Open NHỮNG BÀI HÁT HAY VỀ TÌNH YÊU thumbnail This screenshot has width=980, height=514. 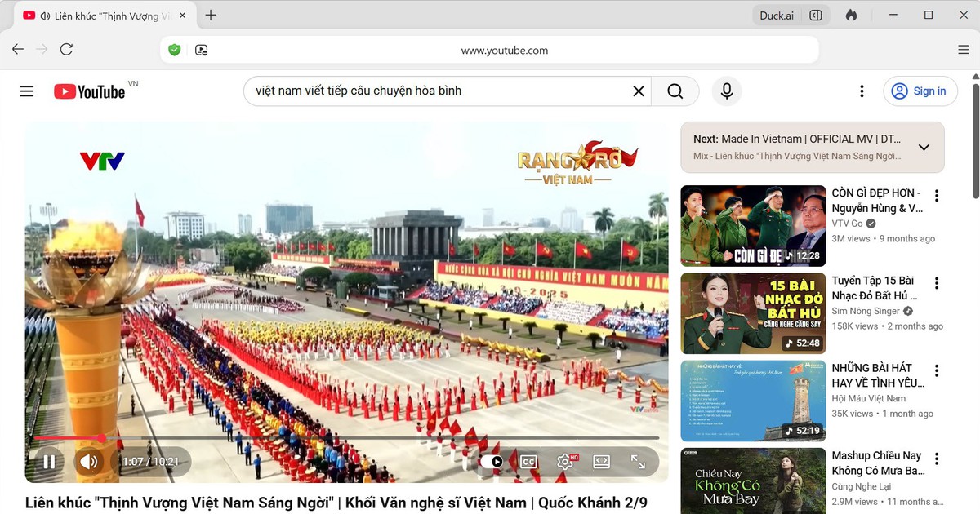pos(753,401)
